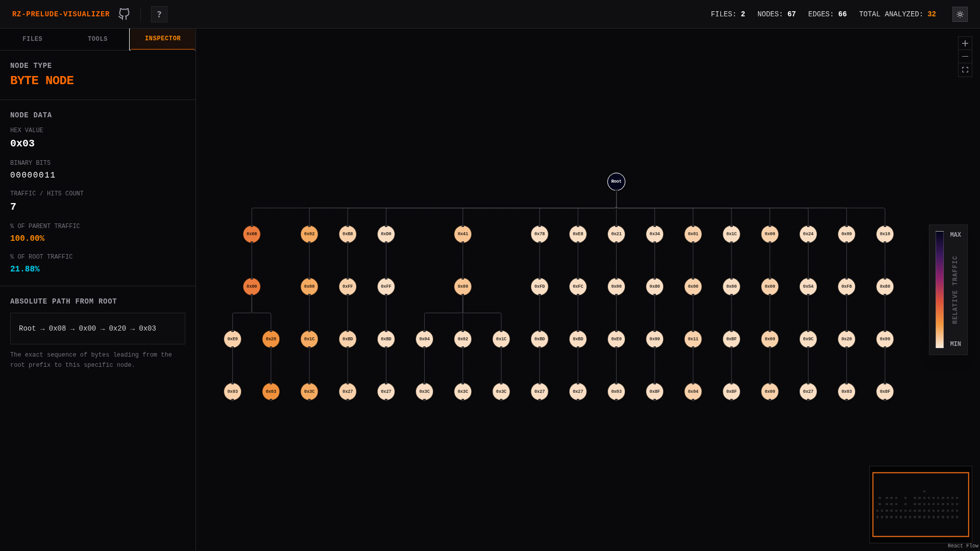Image resolution: width=980 pixels, height=551 pixels.
Task: Click the RZ-PRELUDE-VISUALIZER title
Action: pyautogui.click(x=61, y=14)
